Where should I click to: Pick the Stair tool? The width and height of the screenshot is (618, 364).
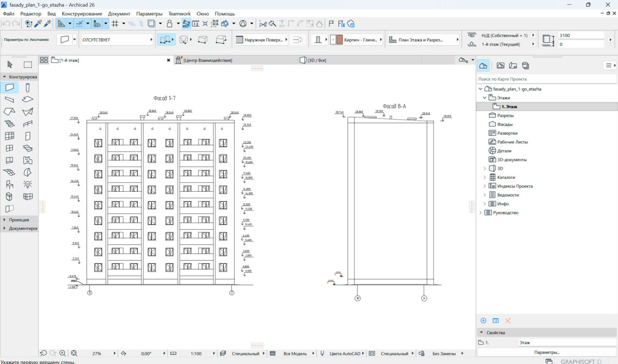(x=10, y=124)
